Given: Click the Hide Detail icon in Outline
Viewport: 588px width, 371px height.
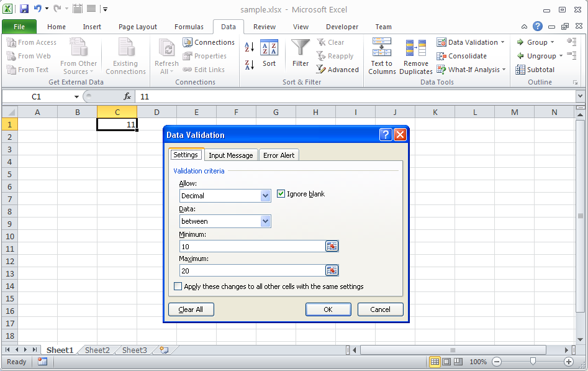Looking at the screenshot, I should [x=571, y=55].
